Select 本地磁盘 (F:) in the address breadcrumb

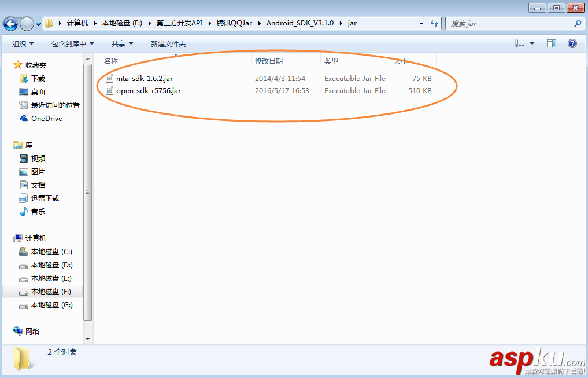tap(122, 23)
